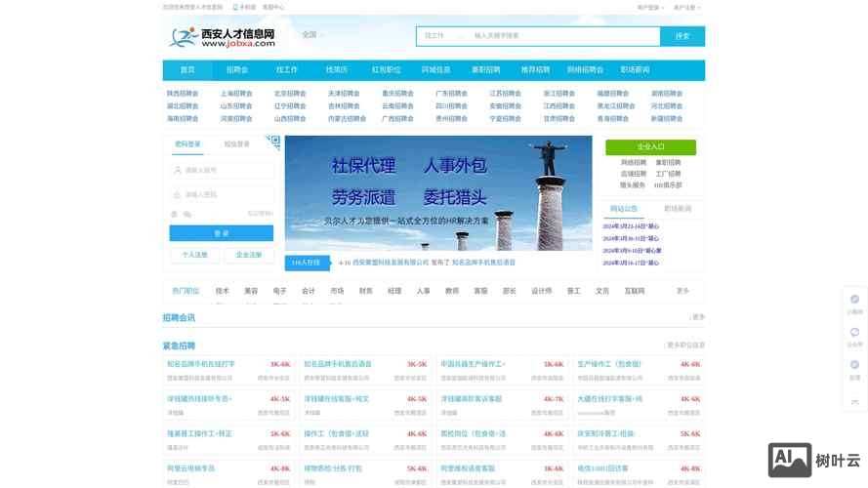Click the second icon in right floating sidebar

(x=854, y=333)
